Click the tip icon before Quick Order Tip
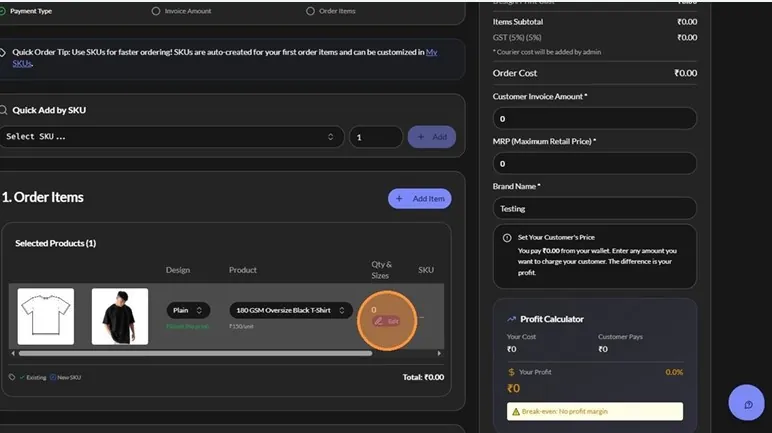This screenshot has width=772, height=433. tap(3, 52)
